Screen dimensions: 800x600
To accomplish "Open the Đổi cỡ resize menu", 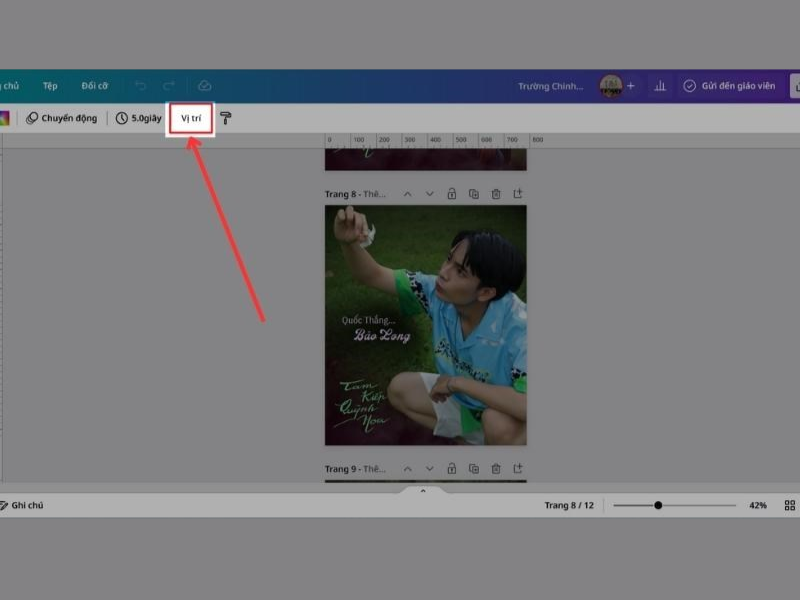I will tap(95, 86).
